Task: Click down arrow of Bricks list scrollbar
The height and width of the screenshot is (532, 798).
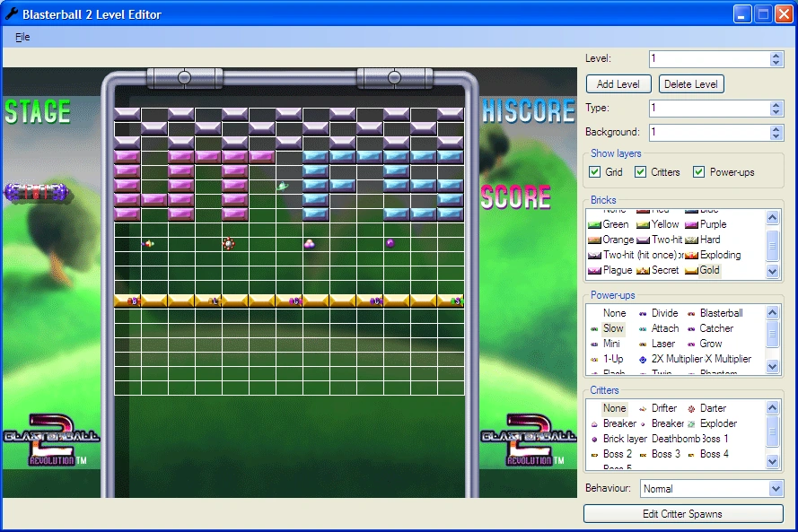Action: 772,271
